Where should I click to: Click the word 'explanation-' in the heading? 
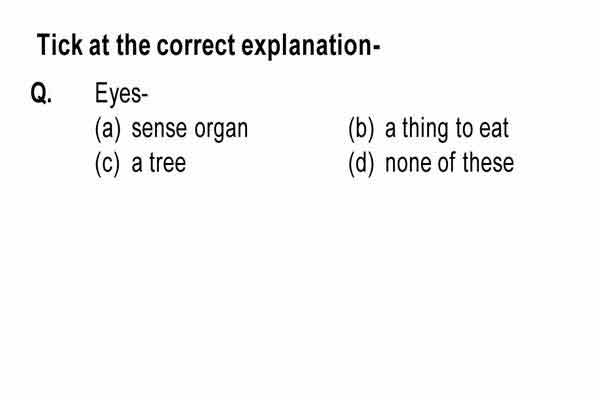311,47
